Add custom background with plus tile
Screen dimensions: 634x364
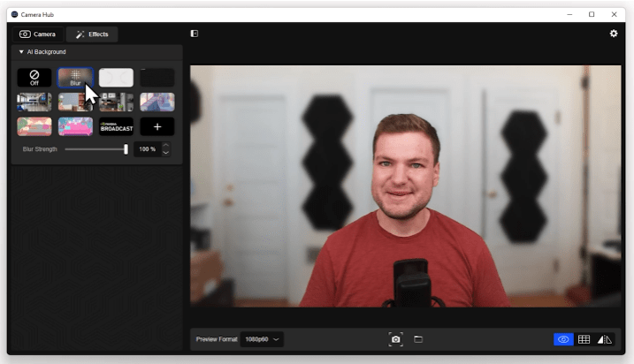[x=157, y=127]
